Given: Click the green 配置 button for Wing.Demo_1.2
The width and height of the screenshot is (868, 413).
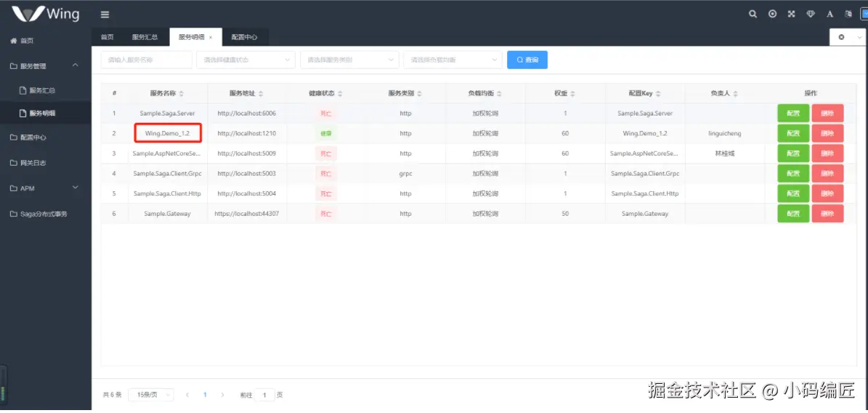Looking at the screenshot, I should click(792, 134).
